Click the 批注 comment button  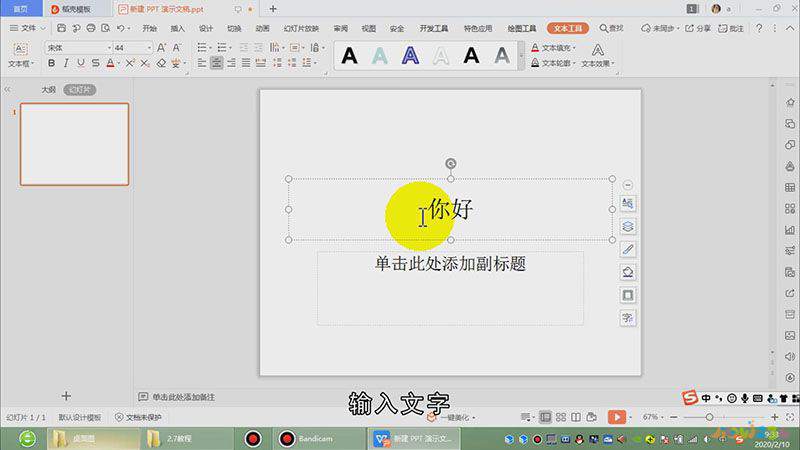(731, 28)
